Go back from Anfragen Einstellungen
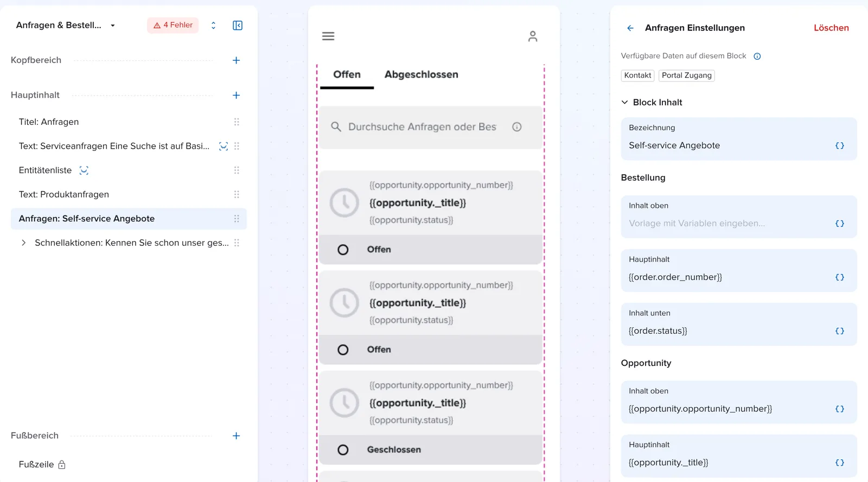This screenshot has height=482, width=868. pyautogui.click(x=630, y=28)
